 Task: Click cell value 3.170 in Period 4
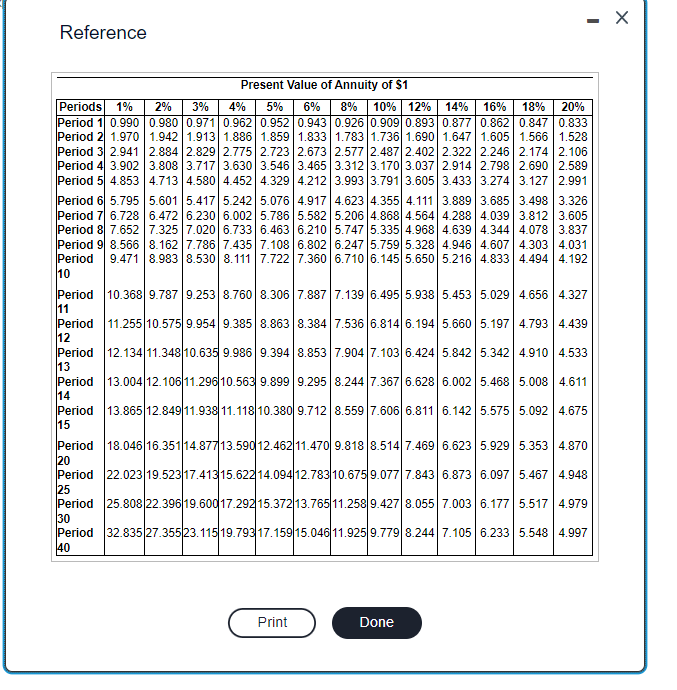point(384,166)
